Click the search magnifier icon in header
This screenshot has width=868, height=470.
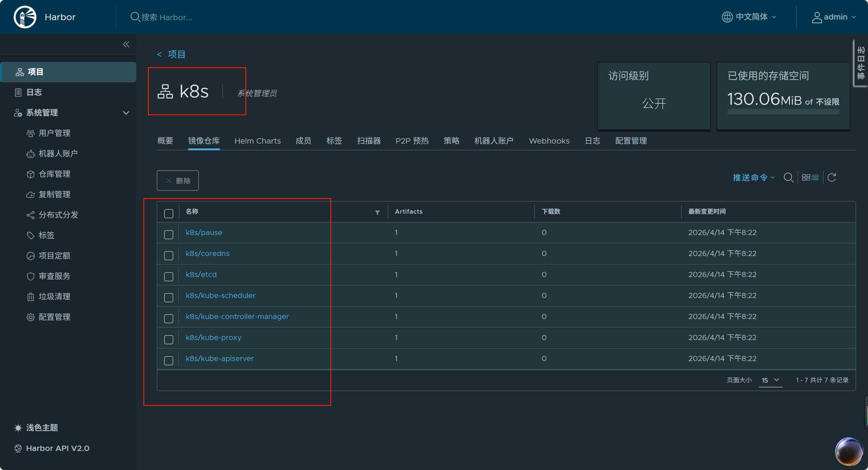(135, 17)
